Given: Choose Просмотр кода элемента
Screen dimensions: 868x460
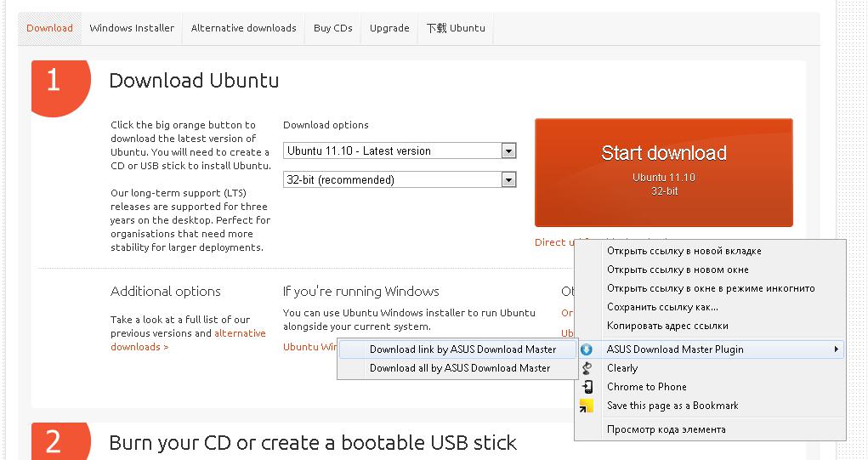Looking at the screenshot, I should click(710, 429).
